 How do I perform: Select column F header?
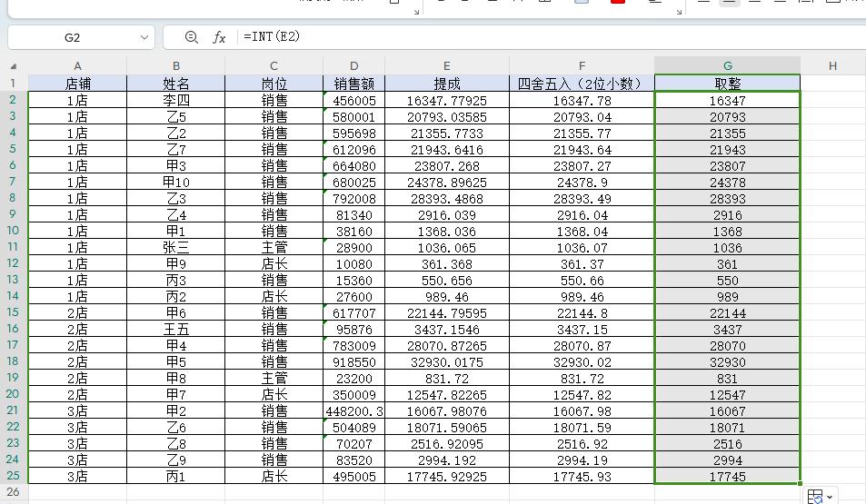click(582, 65)
